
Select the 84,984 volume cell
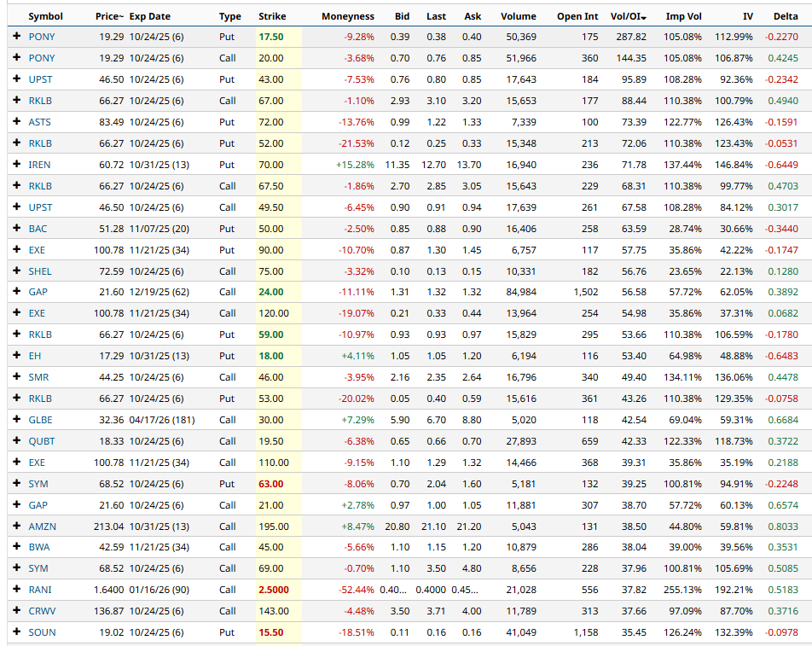click(x=521, y=292)
